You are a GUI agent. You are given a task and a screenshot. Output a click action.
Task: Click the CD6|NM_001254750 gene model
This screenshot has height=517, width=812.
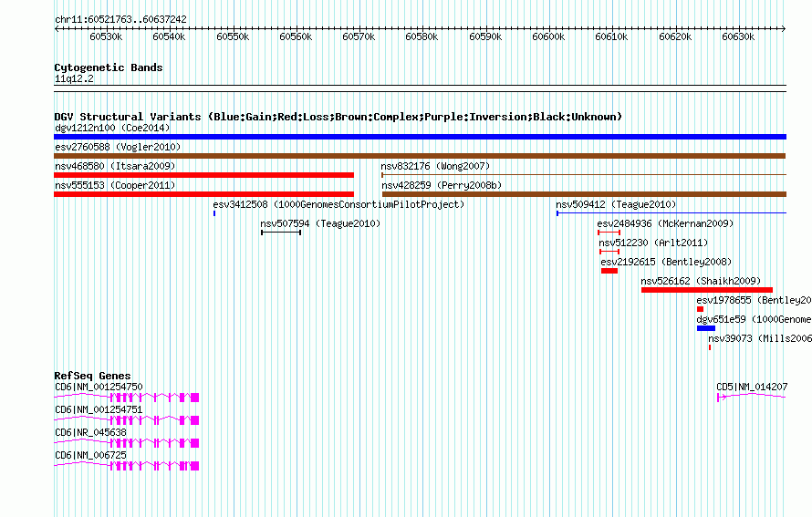coord(126,398)
